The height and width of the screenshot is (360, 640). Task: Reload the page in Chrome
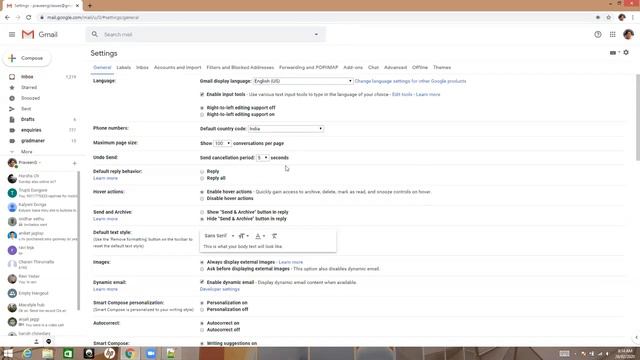pos(29,18)
